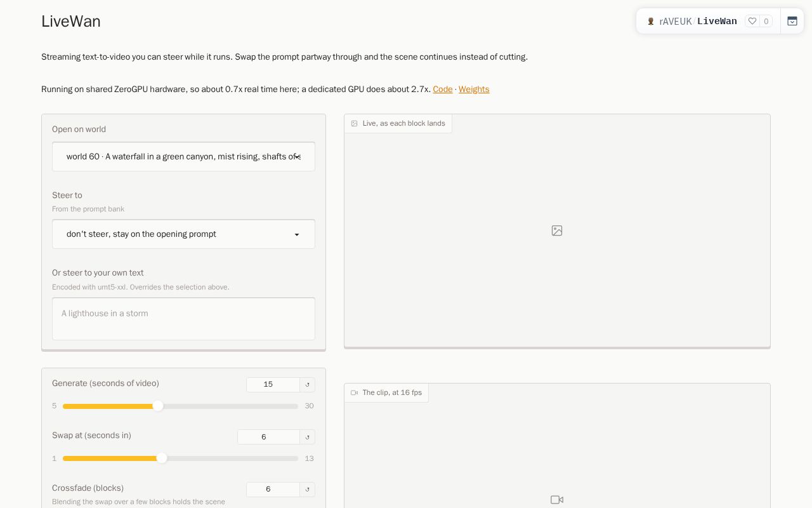Open the 'Open on world' dropdown
Viewport: 812px width, 508px height.
[x=183, y=156]
